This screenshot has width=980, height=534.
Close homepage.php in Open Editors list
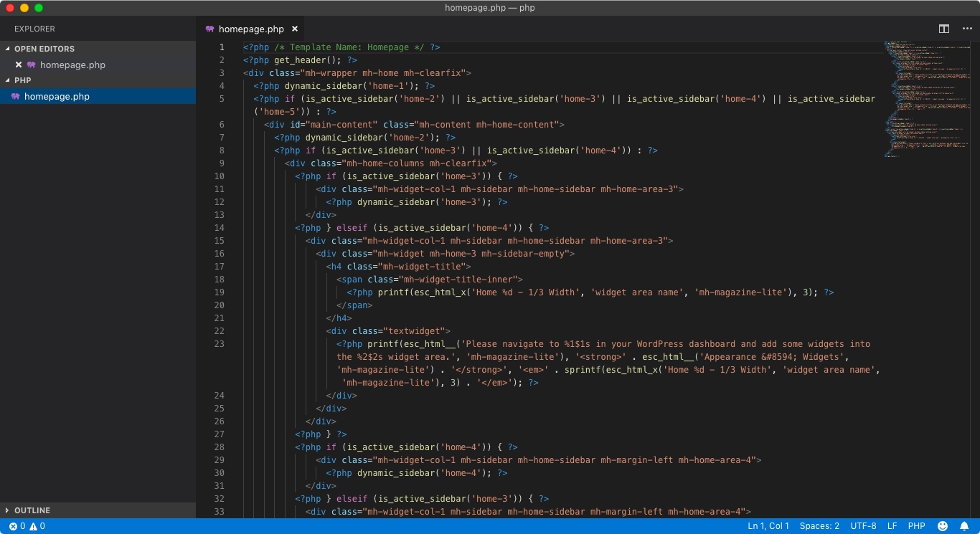pos(19,65)
